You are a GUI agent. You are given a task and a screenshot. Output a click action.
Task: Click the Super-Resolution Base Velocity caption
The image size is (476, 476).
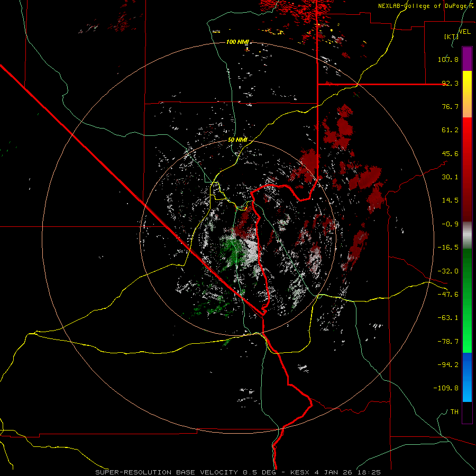pyautogui.click(x=238, y=472)
